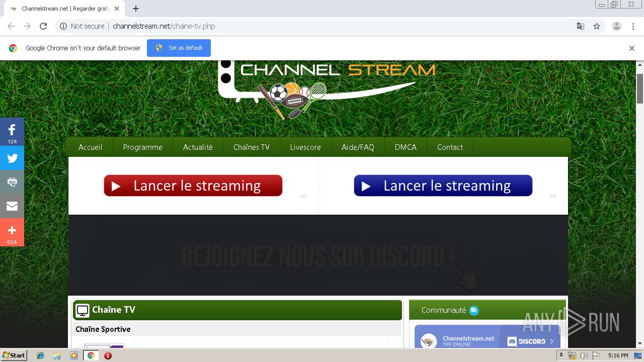Screen dimensions: 644x362
Task: Open the Chaînes TV menu item
Action: (252, 147)
